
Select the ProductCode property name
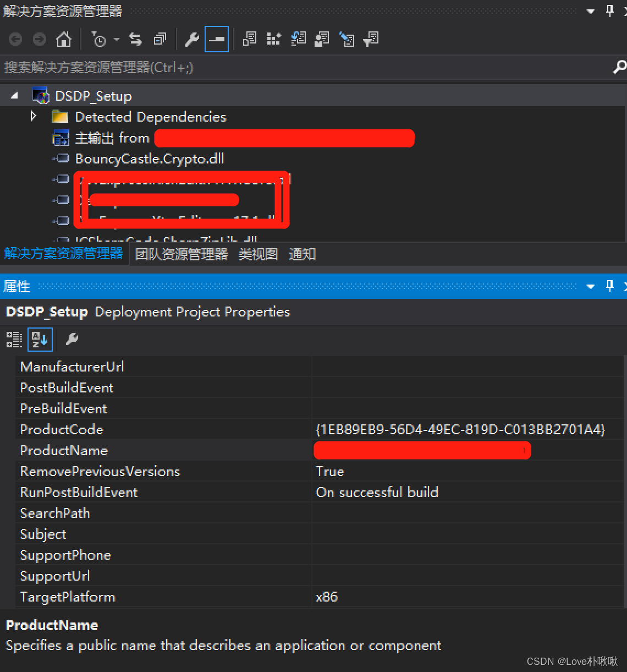tap(62, 430)
